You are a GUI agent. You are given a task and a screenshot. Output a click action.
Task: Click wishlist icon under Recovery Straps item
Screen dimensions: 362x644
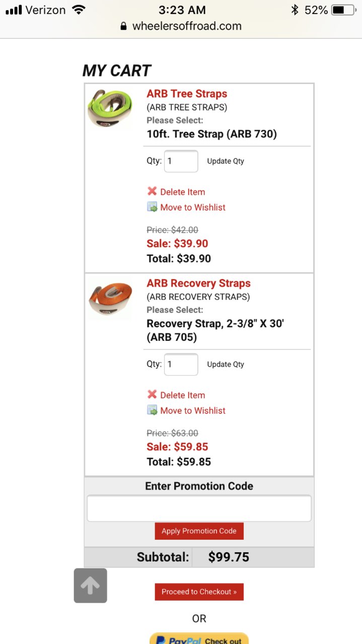coord(152,410)
